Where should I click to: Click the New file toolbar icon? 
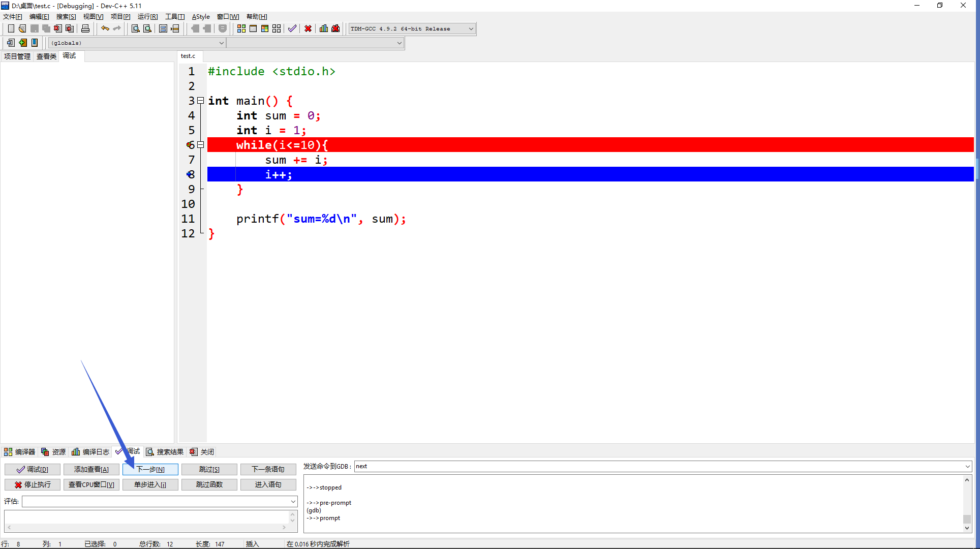11,28
